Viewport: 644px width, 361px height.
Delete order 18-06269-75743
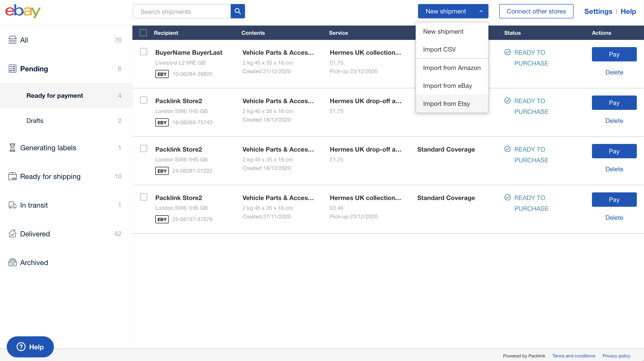614,121
